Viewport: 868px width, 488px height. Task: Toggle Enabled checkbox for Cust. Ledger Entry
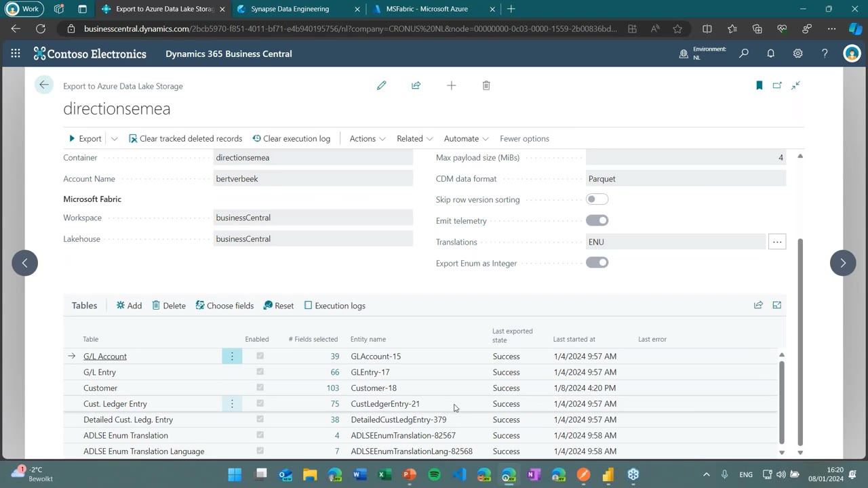point(260,403)
